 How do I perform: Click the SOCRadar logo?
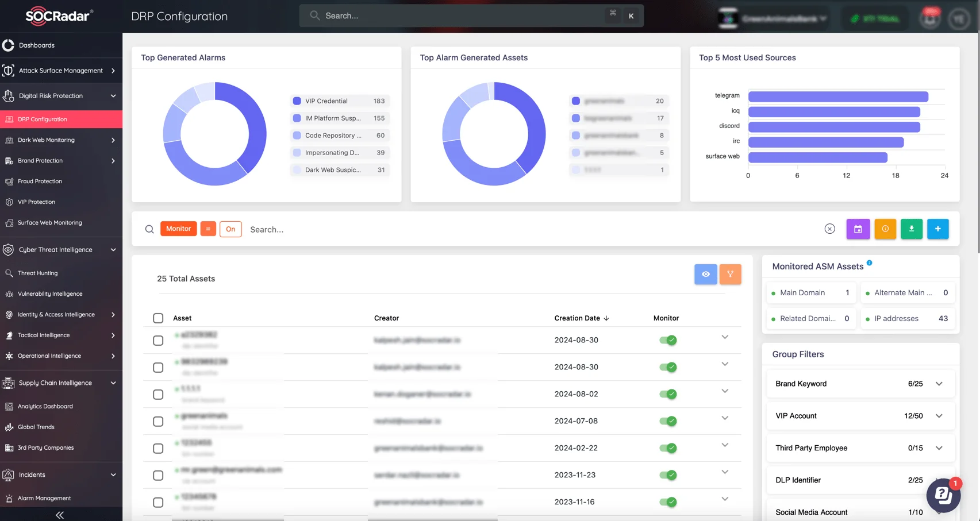pyautogui.click(x=59, y=16)
